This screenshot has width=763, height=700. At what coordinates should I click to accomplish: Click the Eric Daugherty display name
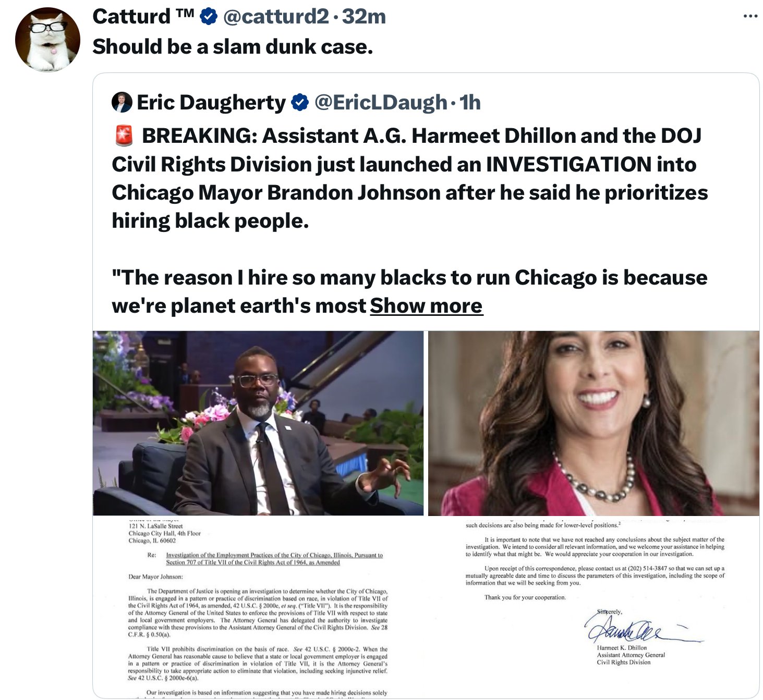[211, 103]
